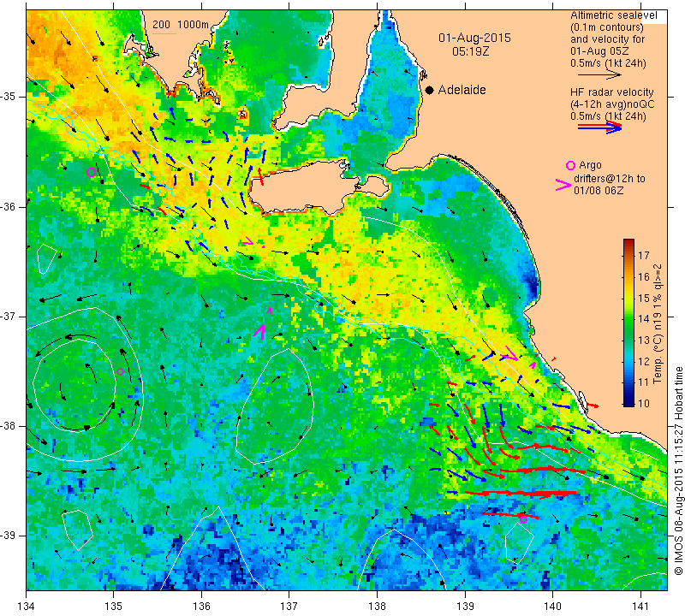Click the Adelaide city name label
This screenshot has height=616, width=685.
tap(462, 90)
